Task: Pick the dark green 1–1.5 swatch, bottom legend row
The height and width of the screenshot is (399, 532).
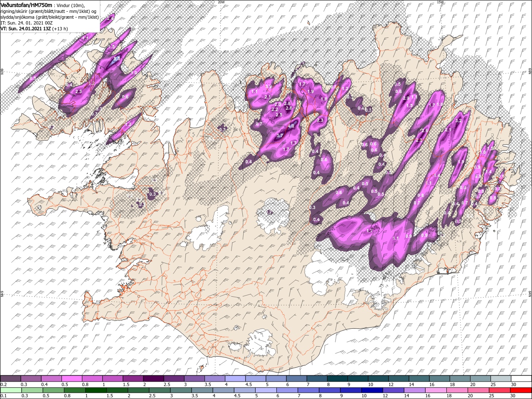Action: coord(96,390)
